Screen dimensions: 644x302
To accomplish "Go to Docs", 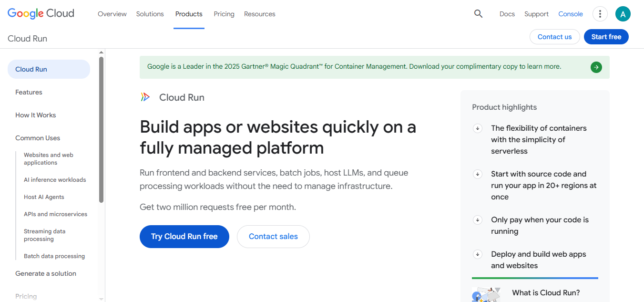I will pos(507,14).
